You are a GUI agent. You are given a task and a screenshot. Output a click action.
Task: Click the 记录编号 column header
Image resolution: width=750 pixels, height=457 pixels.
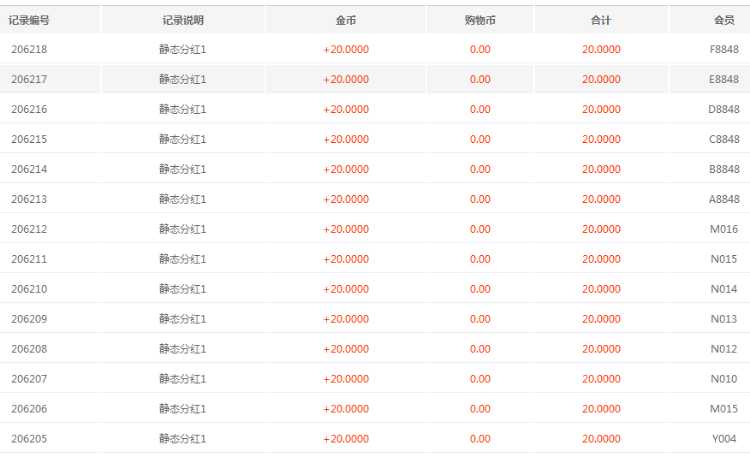[x=29, y=20]
